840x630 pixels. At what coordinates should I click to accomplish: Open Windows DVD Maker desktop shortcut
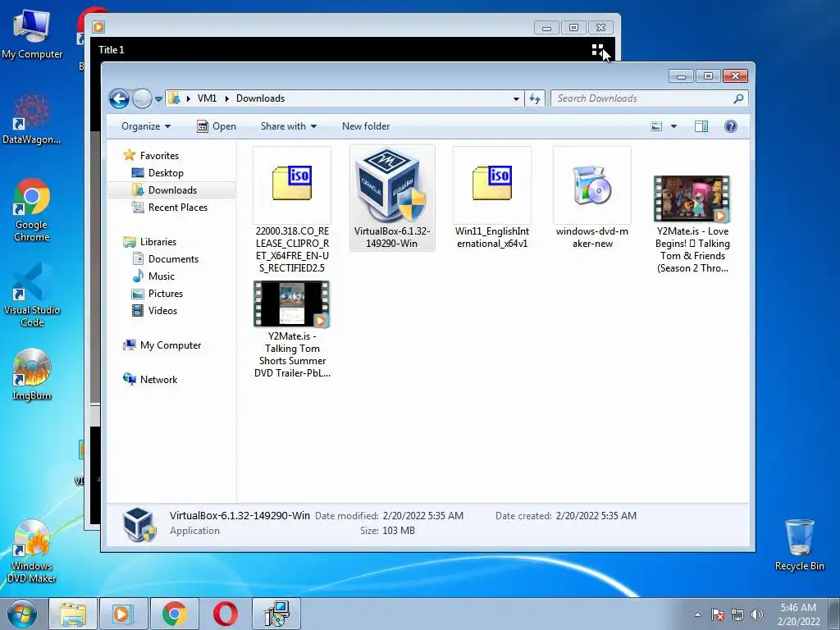[x=32, y=550]
